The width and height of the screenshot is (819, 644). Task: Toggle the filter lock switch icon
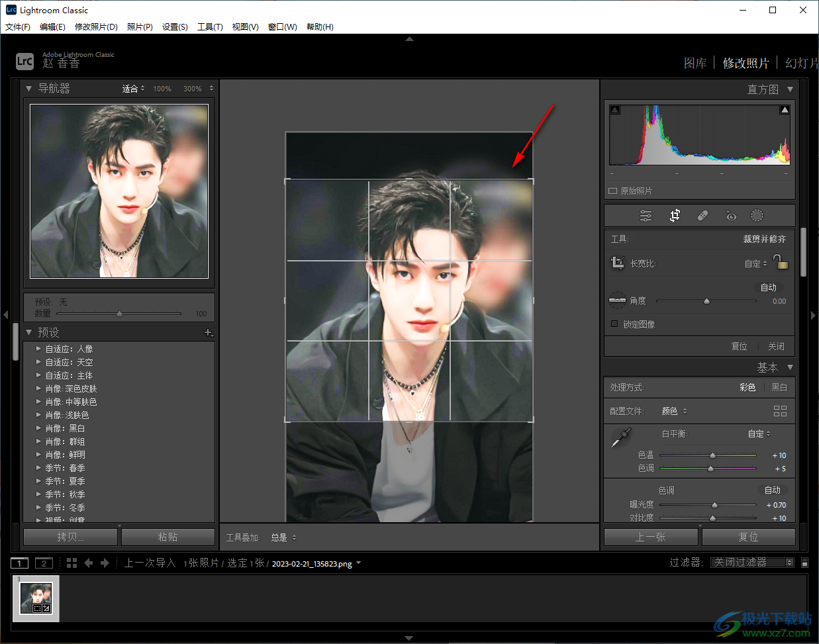(x=804, y=563)
